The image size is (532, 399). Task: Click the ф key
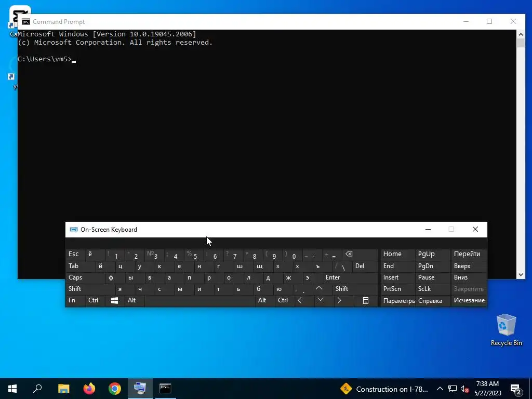(x=115, y=277)
